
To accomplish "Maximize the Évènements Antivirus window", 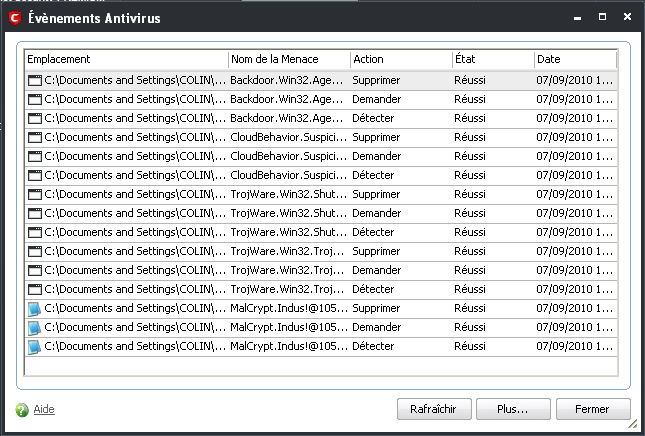I will click(602, 16).
